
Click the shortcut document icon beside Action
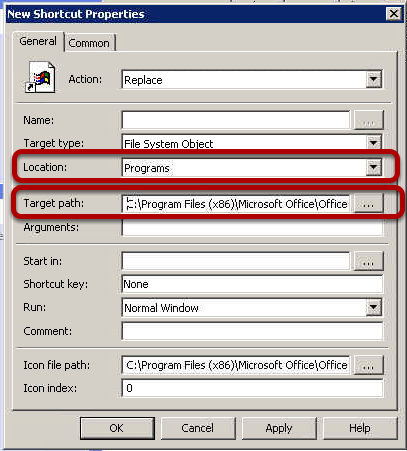pyautogui.click(x=40, y=77)
